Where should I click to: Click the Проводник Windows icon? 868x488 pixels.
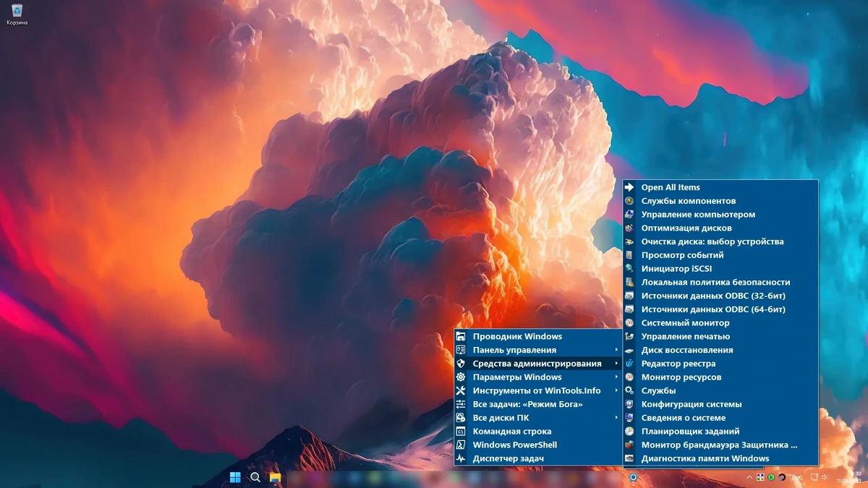pos(461,336)
